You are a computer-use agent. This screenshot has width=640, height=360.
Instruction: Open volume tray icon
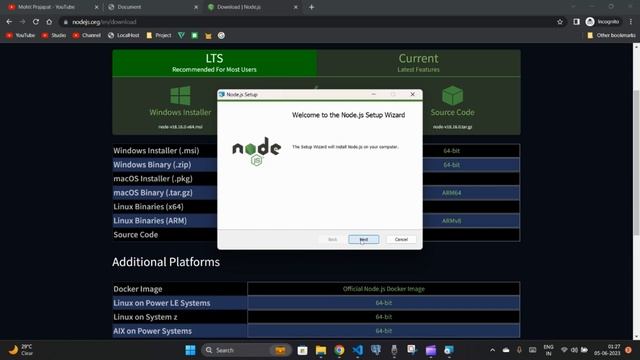[574, 350]
